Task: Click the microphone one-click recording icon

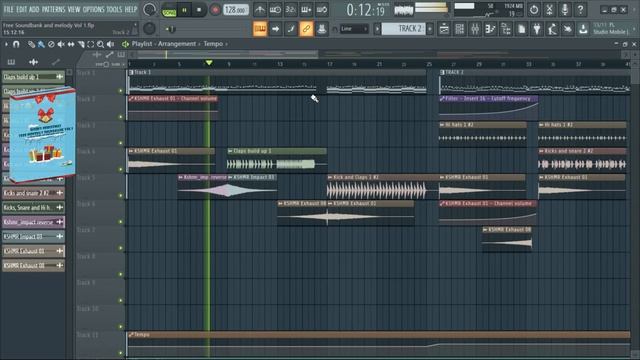Action: 565,10
